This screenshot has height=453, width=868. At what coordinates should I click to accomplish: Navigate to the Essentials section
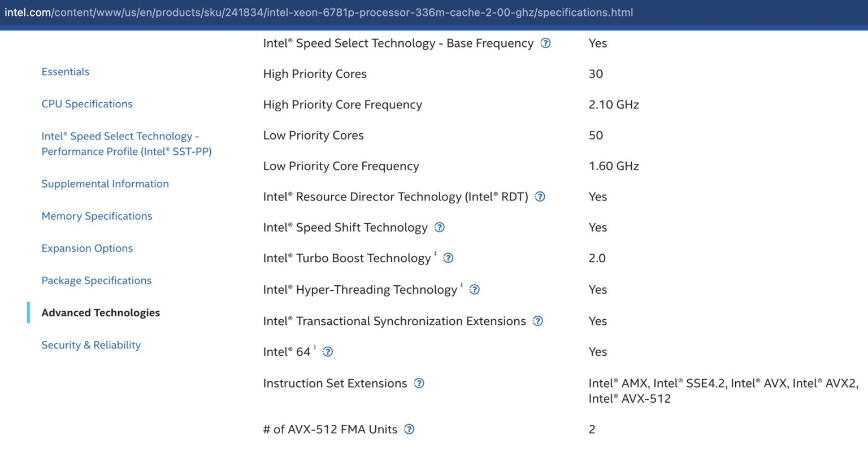point(65,71)
